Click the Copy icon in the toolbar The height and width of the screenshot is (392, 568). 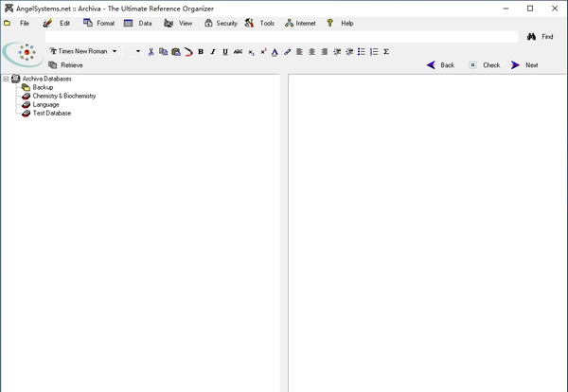click(163, 52)
